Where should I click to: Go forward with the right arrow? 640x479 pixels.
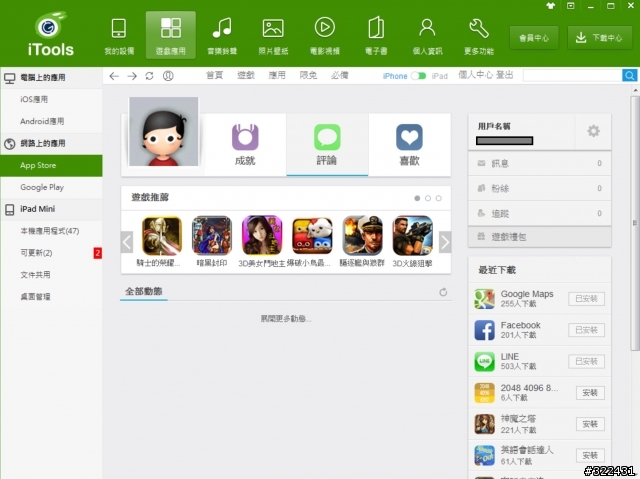click(132, 76)
